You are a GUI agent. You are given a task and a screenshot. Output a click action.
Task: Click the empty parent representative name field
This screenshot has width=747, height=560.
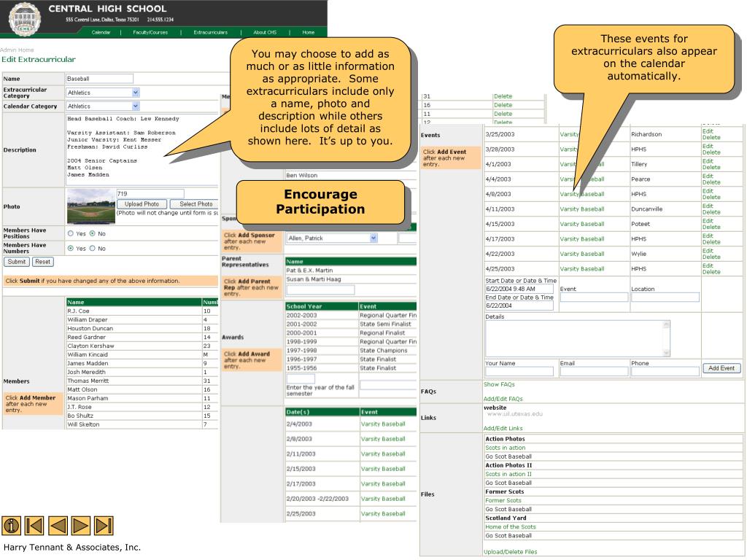321,289
